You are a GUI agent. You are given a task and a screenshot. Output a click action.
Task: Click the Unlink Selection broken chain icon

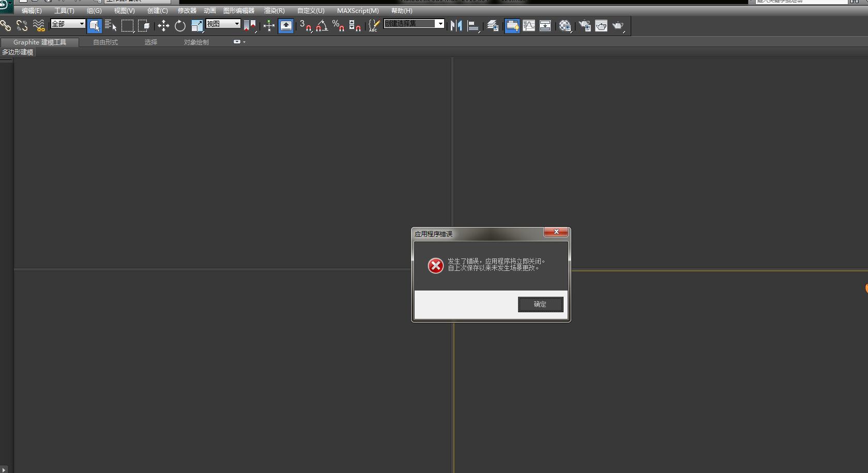click(x=22, y=25)
